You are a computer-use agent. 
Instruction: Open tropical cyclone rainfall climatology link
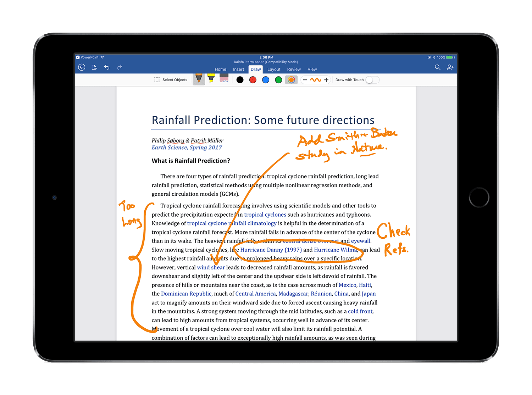coord(232,223)
